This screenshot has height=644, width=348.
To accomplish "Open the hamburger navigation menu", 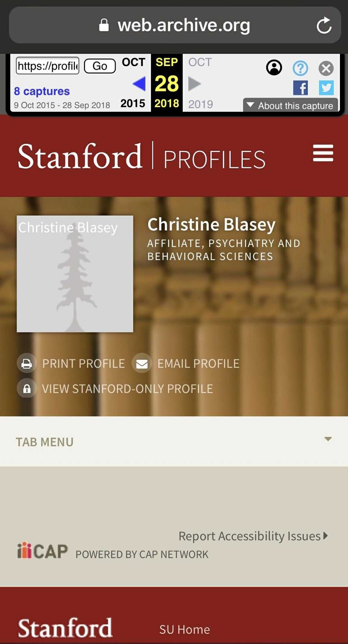I will [x=323, y=153].
